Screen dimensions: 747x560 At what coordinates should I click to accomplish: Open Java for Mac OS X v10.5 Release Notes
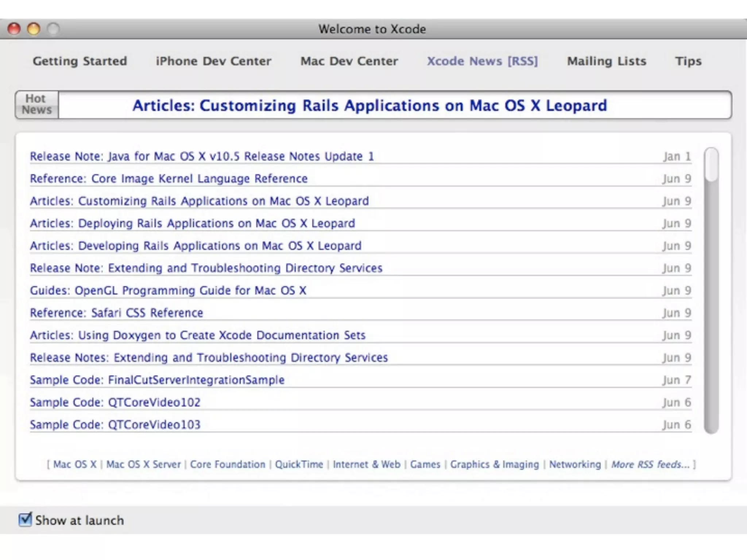(x=202, y=156)
